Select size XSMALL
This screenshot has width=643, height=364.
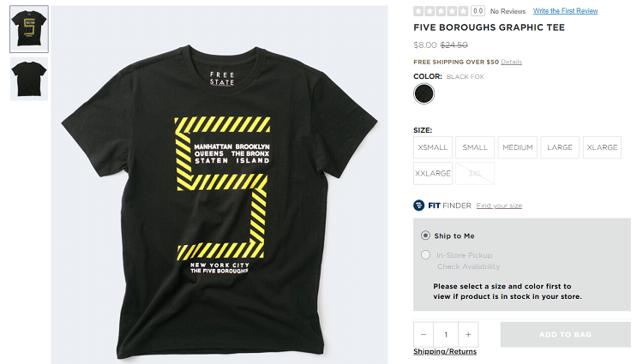[433, 147]
